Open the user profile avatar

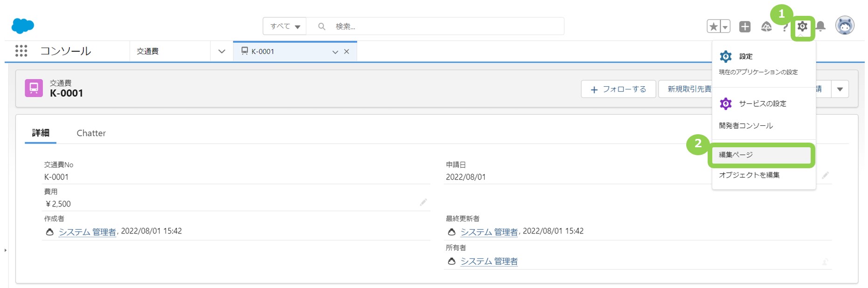coord(844,26)
